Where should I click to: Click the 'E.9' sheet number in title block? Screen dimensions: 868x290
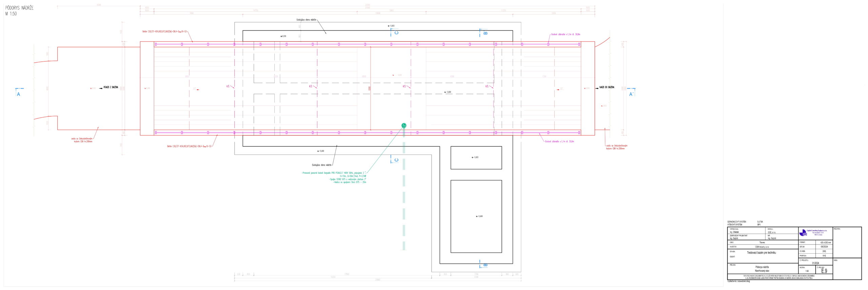824,271
